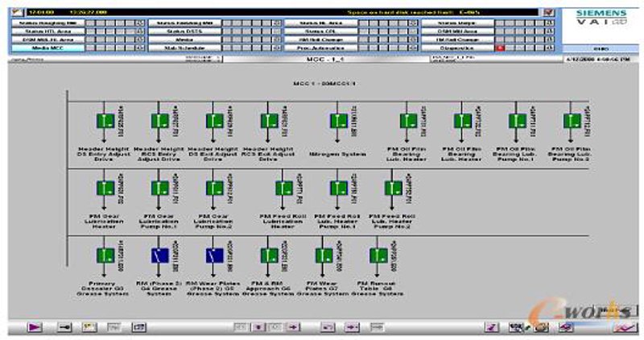Expand the small button ending Status DSTS indicator row

[x=277, y=31]
